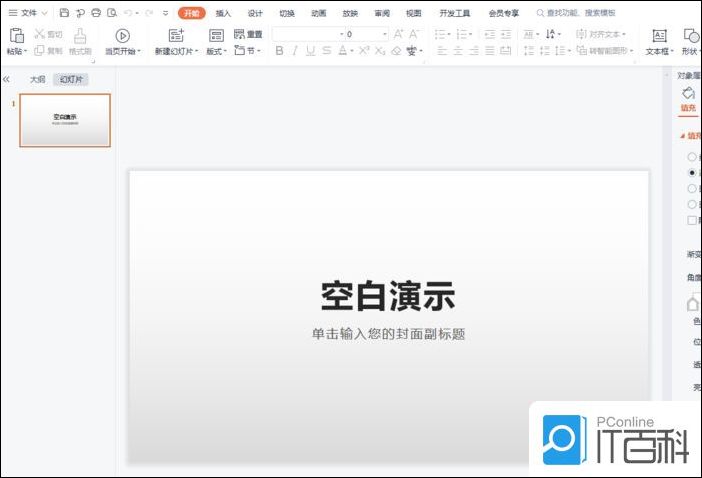Screen dimensions: 702x478
Task: Apply Subscript formatting
Action: pyautogui.click(x=380, y=51)
